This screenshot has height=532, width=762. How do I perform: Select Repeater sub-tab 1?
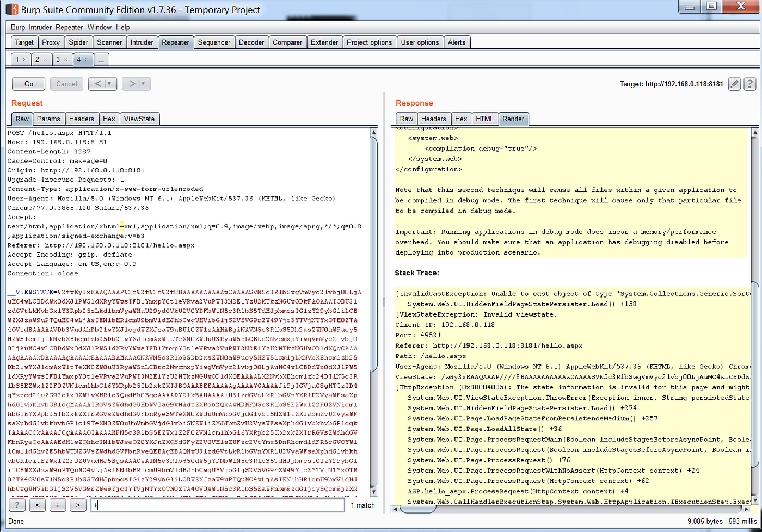click(x=17, y=59)
